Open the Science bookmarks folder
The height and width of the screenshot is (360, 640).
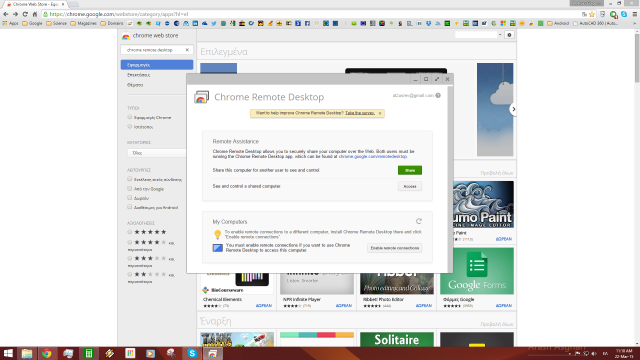(x=56, y=23)
